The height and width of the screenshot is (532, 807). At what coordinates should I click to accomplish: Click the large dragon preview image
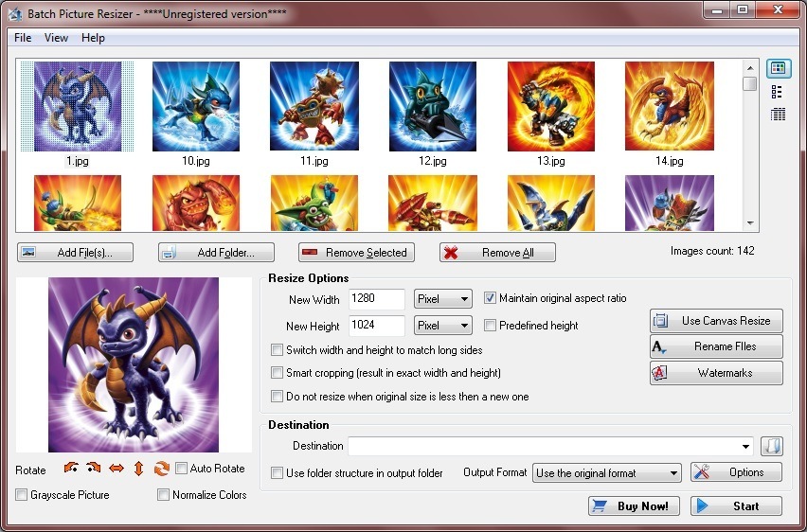(x=134, y=364)
